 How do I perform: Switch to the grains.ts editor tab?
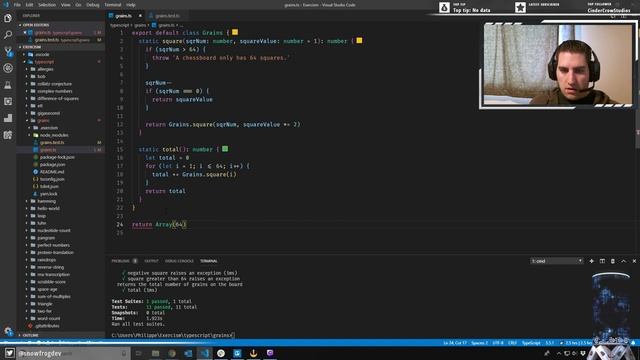(123, 16)
